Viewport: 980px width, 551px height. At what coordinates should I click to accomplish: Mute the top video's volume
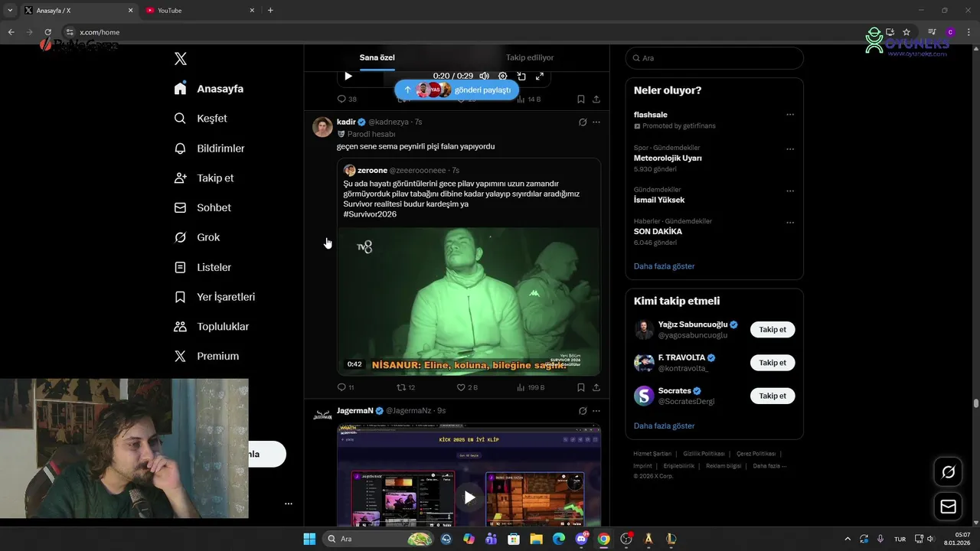484,76
